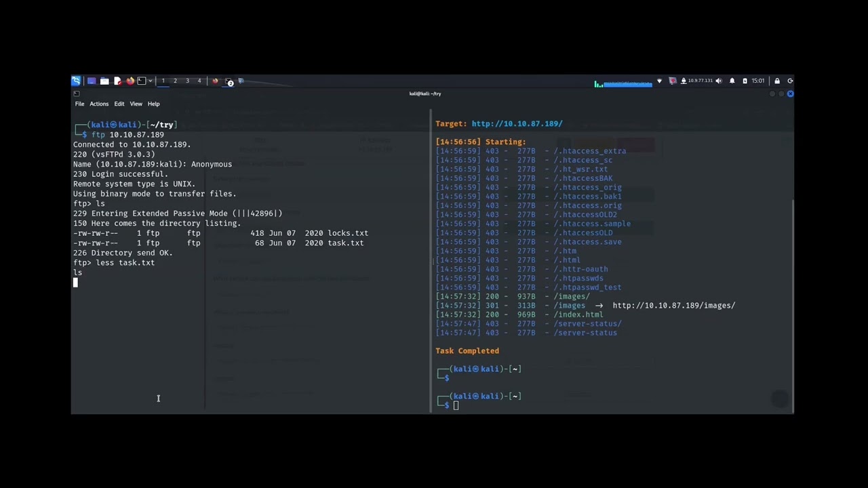
Task: Click the terminal window icon in title bar
Action: click(76, 94)
